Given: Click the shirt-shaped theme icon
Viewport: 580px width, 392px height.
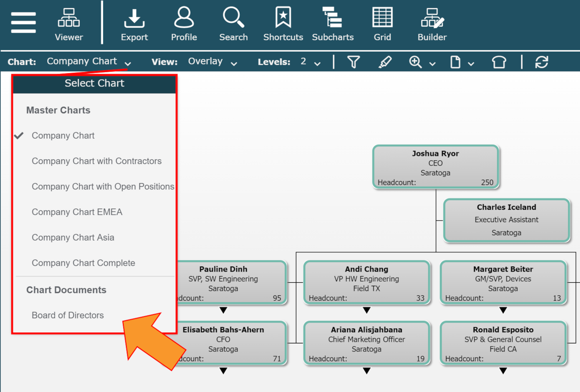Looking at the screenshot, I should [499, 62].
